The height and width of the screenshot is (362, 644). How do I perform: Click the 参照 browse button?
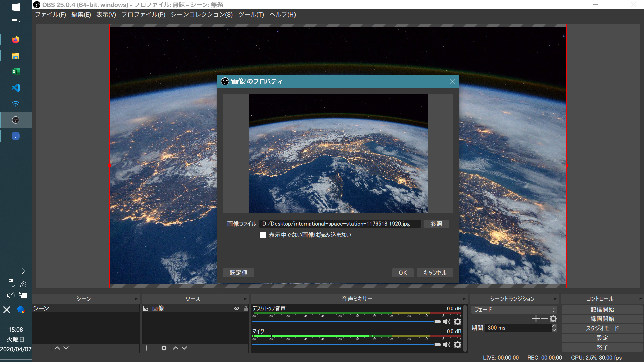click(436, 224)
